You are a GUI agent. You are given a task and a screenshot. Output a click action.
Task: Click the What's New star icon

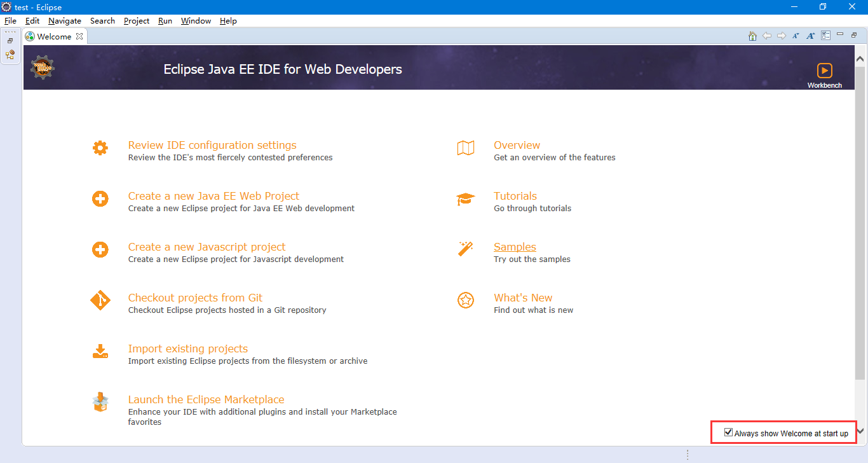pyautogui.click(x=466, y=300)
